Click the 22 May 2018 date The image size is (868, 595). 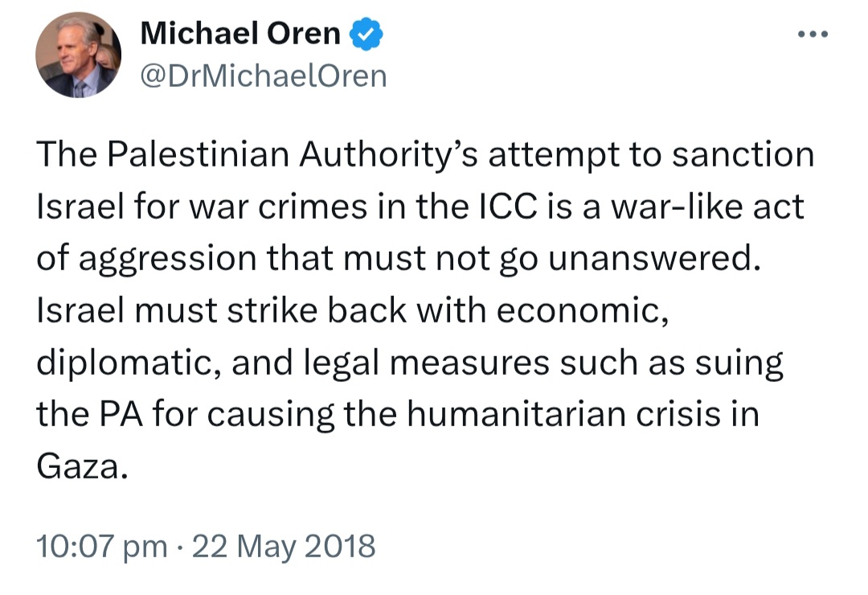click(x=284, y=546)
